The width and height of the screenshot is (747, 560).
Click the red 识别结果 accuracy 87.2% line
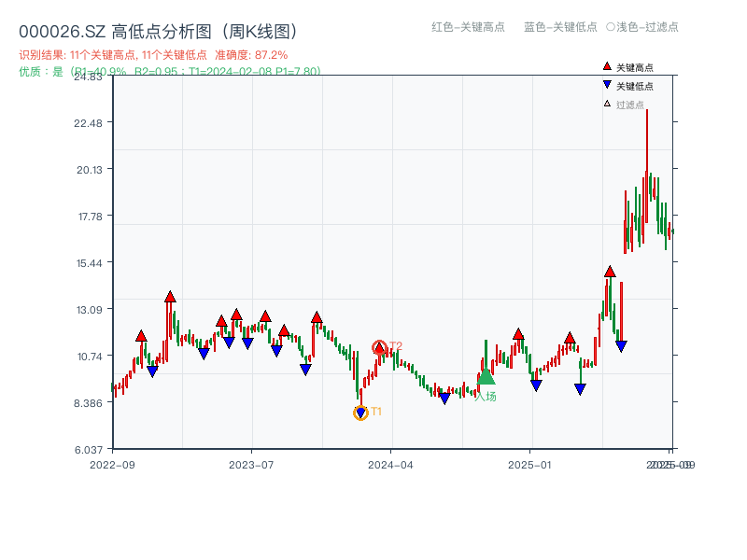point(153,55)
